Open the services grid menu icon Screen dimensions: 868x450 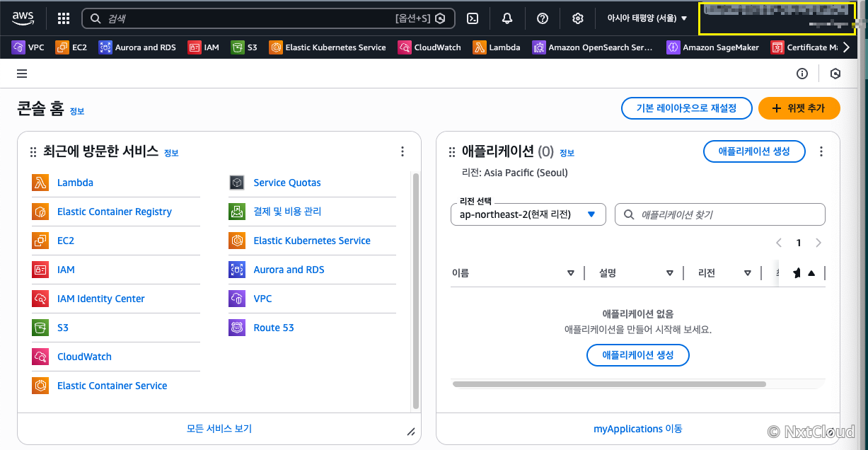coord(63,18)
